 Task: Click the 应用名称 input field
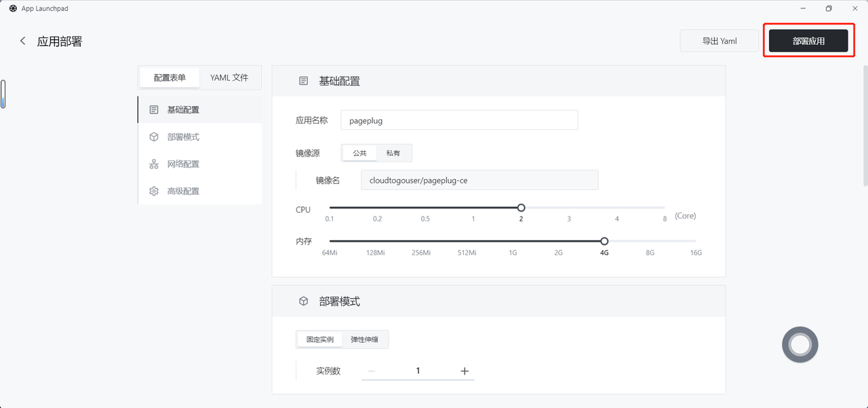coord(459,120)
